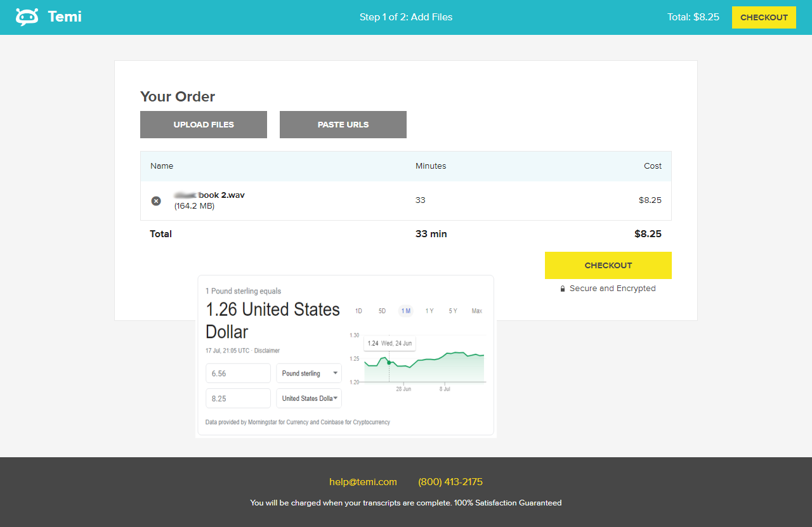Click the Checkout button below order total

pos(608,266)
